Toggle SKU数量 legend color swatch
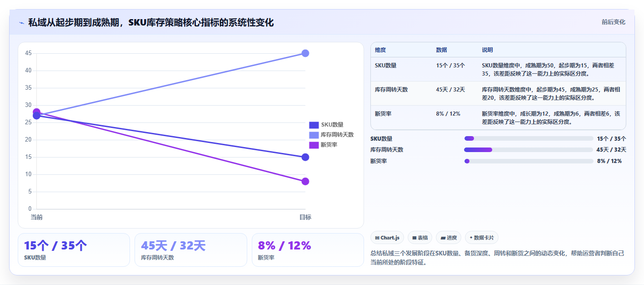644x285 pixels. pos(314,125)
